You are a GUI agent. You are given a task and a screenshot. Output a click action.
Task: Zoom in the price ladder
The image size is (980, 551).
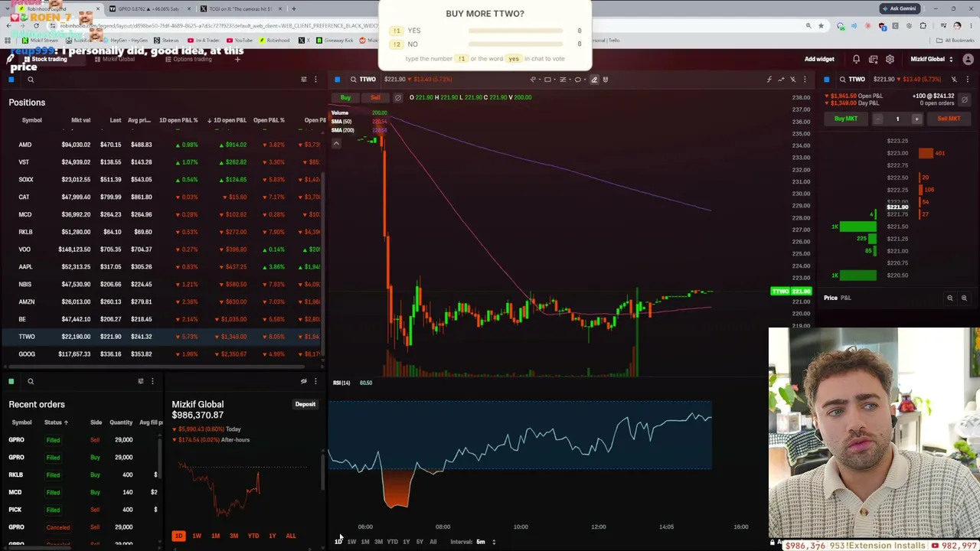pyautogui.click(x=964, y=298)
